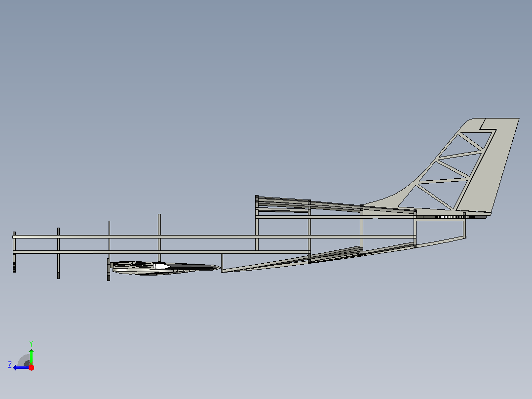Click the stepped notch at the fin top

coord(488,125)
